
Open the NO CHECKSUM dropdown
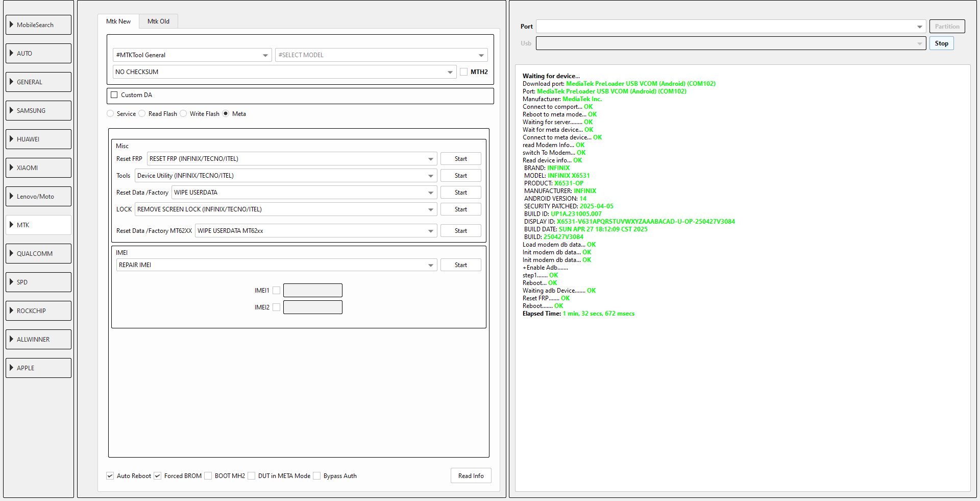click(284, 71)
